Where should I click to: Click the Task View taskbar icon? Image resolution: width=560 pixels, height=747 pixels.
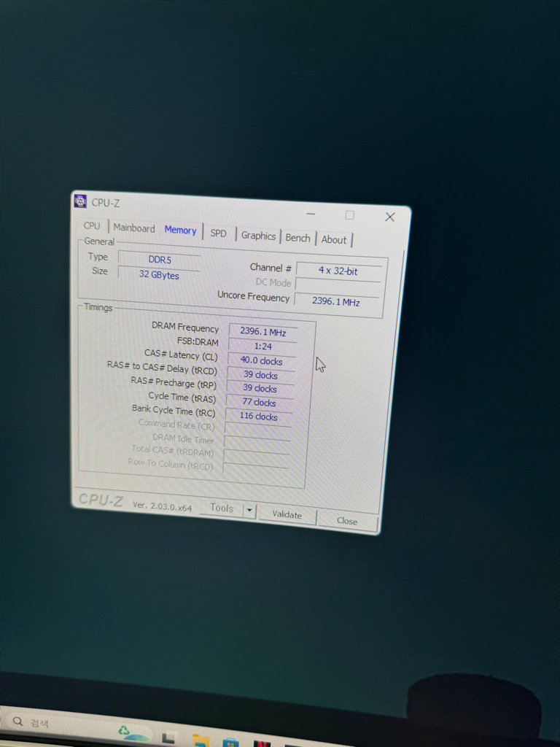(x=168, y=738)
